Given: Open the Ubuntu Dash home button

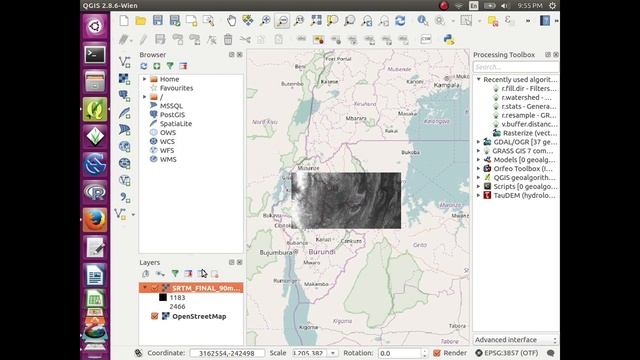Looking at the screenshot, I should 95,27.
